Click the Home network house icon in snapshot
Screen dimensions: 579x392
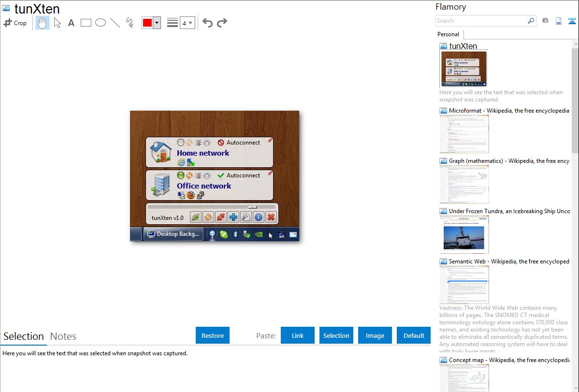[x=161, y=152]
